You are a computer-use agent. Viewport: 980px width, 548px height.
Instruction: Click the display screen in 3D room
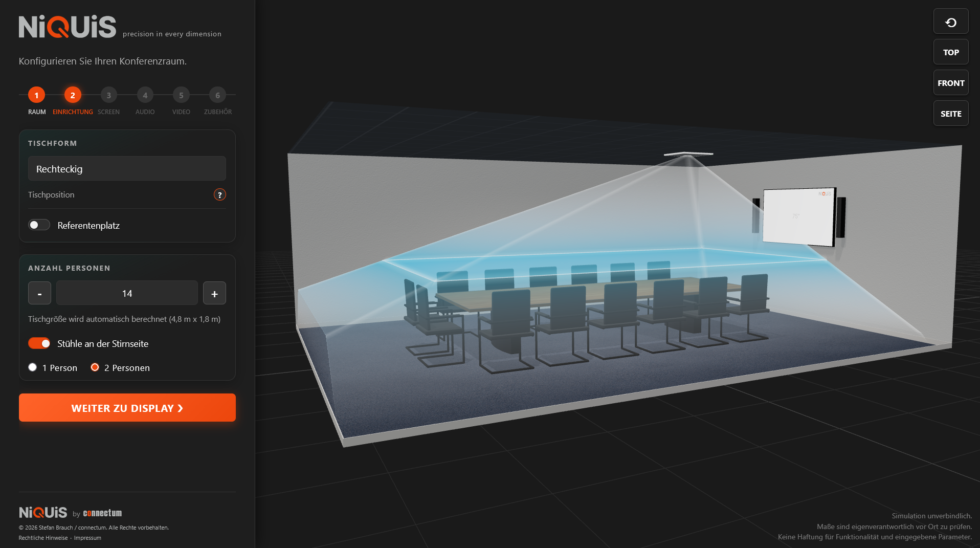coord(798,217)
